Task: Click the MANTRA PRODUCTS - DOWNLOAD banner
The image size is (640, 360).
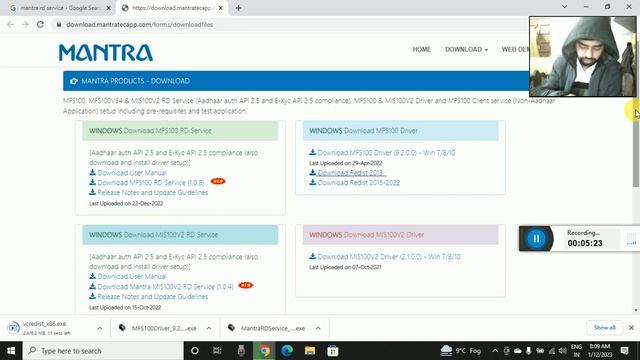Action: point(296,81)
